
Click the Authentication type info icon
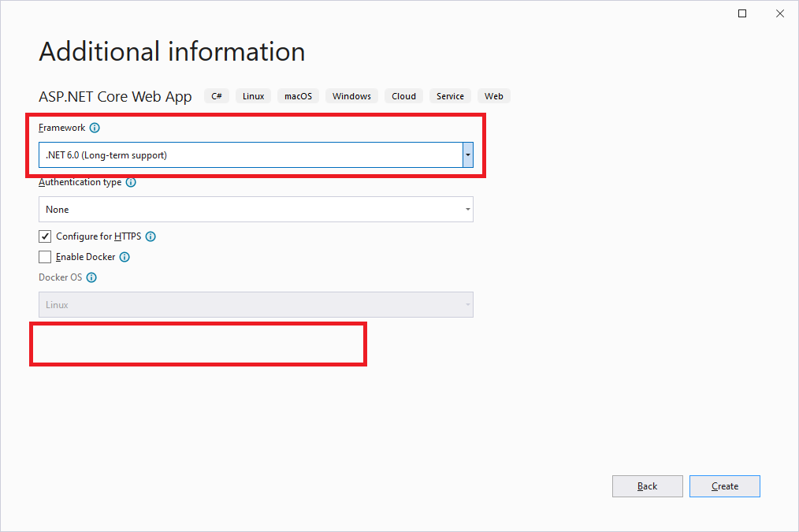tap(131, 182)
